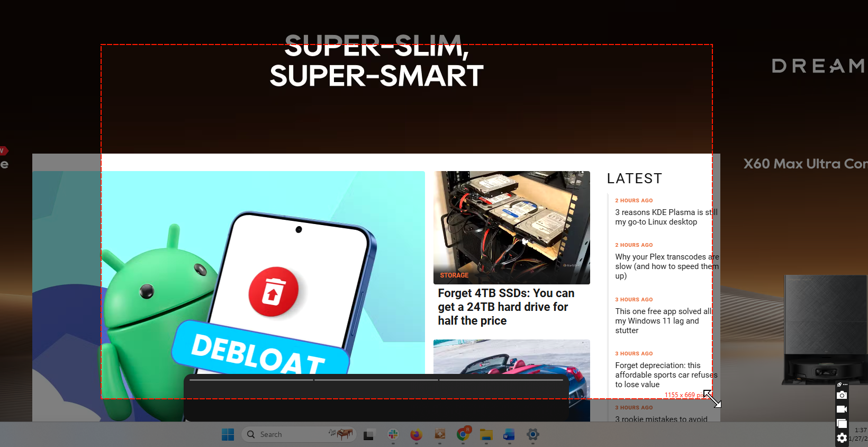
Task: Open the Plex transcodes article link
Action: (x=667, y=266)
